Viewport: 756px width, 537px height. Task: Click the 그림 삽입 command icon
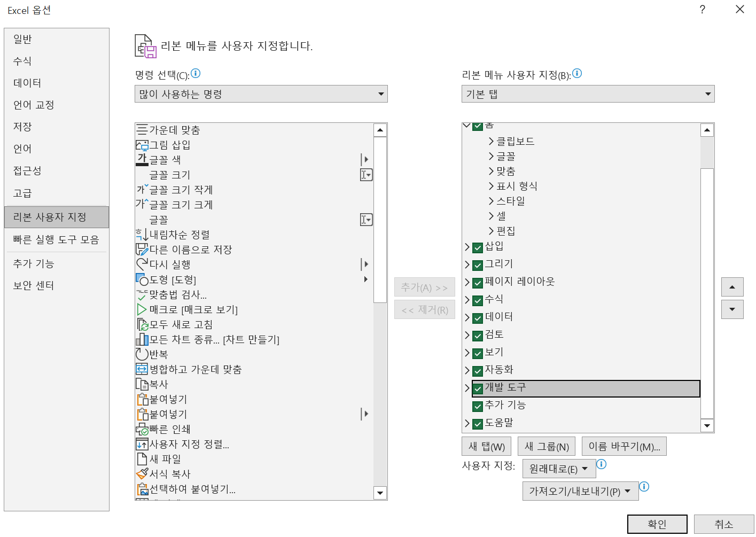[x=142, y=145]
